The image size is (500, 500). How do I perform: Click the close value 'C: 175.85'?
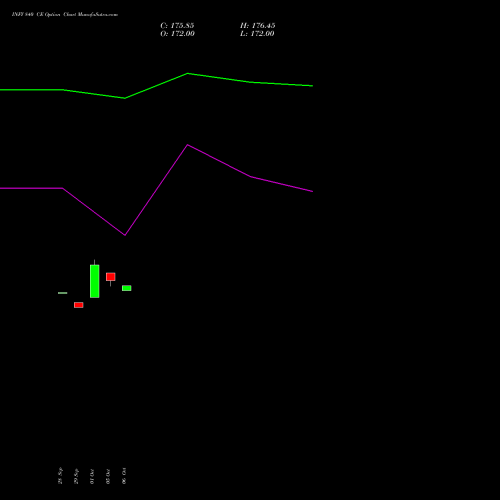tap(177, 26)
